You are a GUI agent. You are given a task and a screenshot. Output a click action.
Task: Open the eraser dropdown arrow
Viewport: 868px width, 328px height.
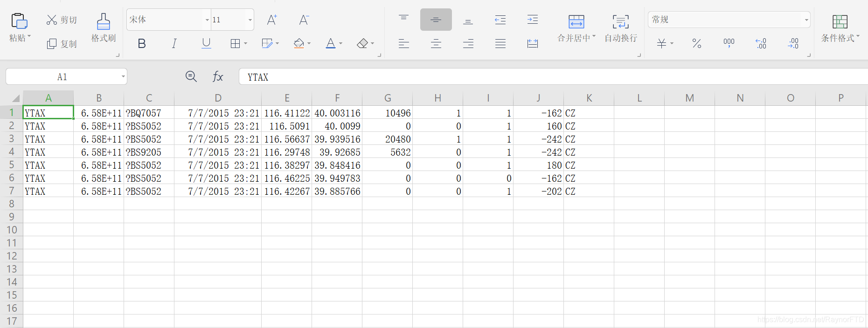(373, 43)
